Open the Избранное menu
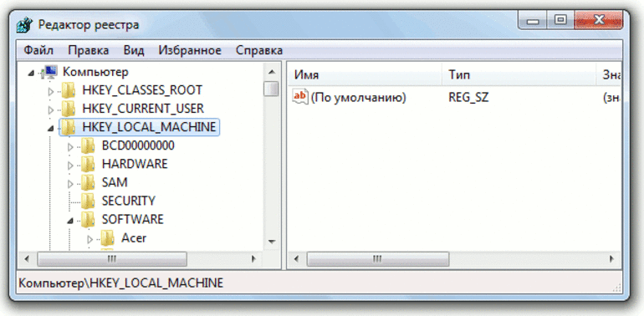 190,50
